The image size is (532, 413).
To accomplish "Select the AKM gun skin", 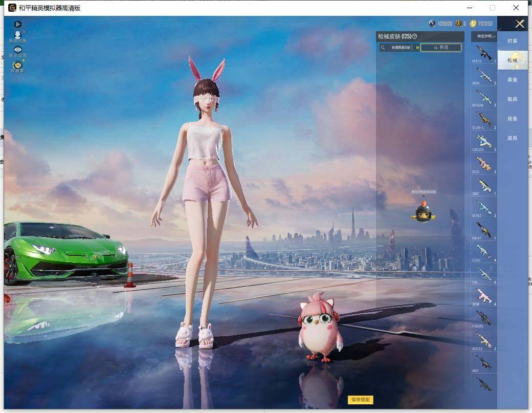I will tap(484, 75).
